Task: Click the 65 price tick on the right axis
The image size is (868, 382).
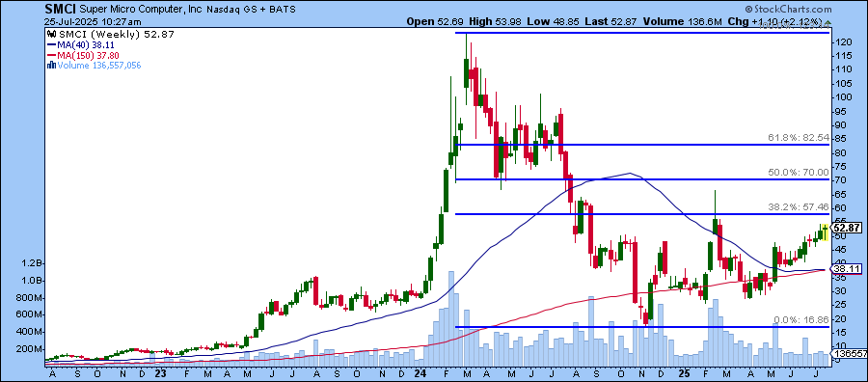Action: [841, 194]
